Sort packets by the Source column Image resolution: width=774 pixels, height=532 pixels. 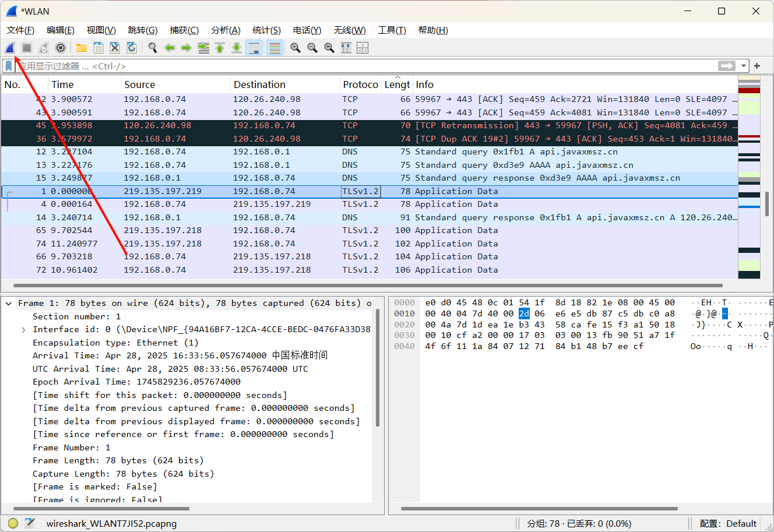[x=175, y=84]
